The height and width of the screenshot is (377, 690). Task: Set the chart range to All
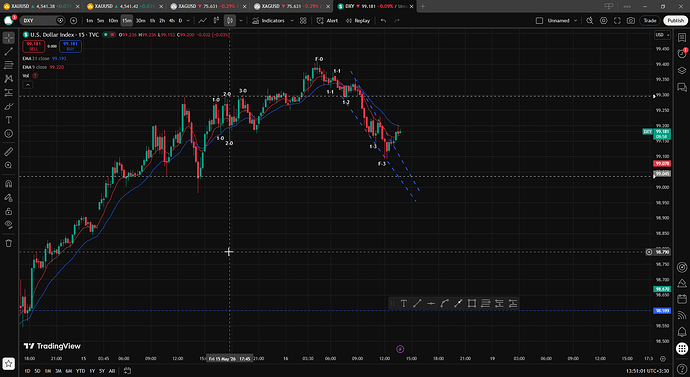(x=112, y=371)
